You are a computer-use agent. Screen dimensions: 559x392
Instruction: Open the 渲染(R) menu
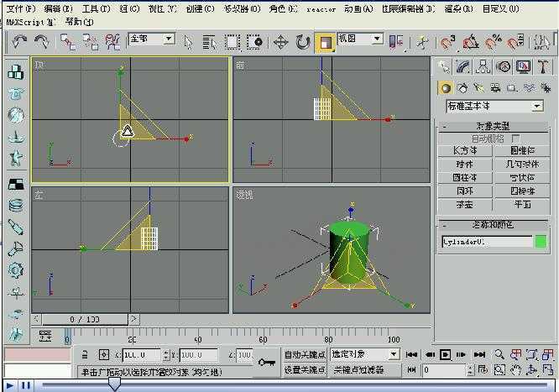coord(459,8)
